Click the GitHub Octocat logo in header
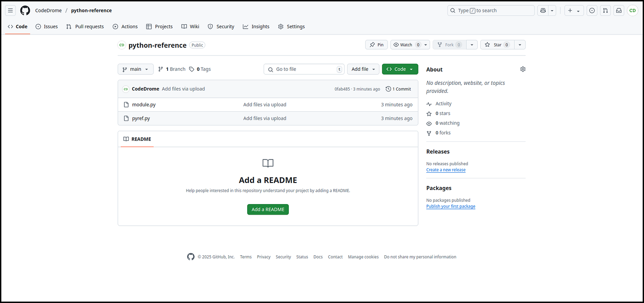Viewport: 644px width, 303px height. tap(25, 11)
